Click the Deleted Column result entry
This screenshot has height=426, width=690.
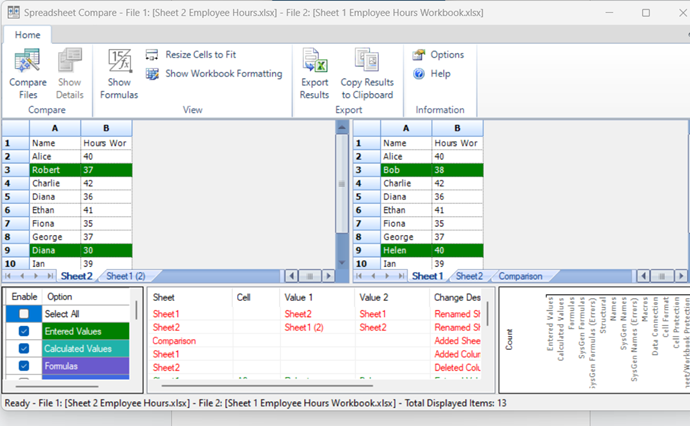tap(457, 367)
